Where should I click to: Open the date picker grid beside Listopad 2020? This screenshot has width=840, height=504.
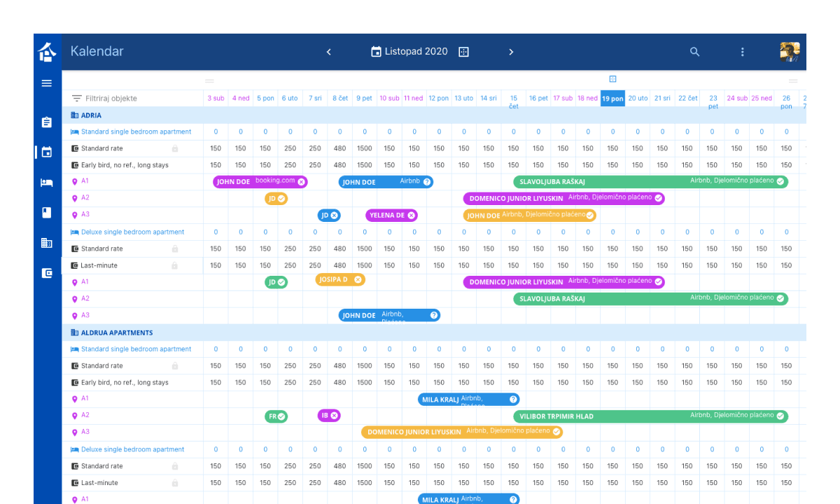click(463, 51)
